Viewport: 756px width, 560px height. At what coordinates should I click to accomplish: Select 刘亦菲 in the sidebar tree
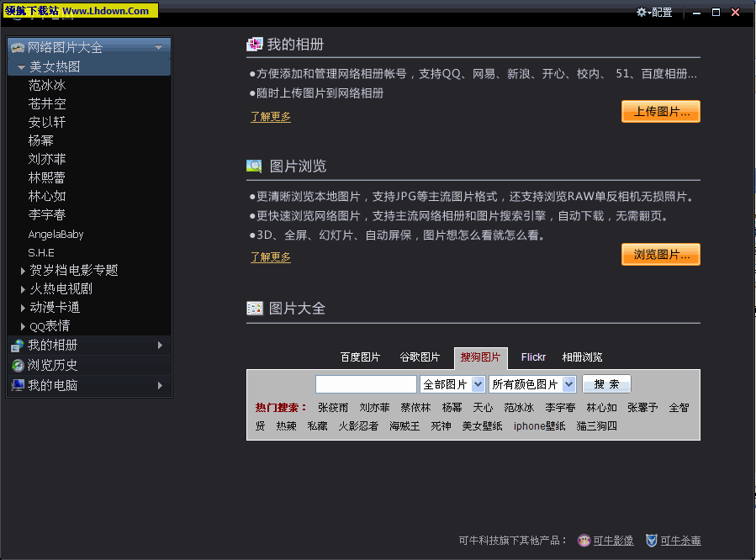pos(47,159)
